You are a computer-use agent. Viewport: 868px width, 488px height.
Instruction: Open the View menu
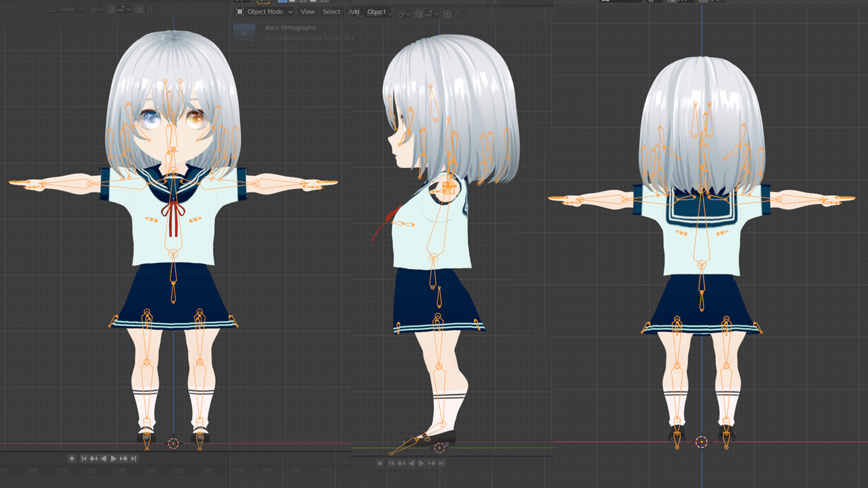pyautogui.click(x=307, y=12)
